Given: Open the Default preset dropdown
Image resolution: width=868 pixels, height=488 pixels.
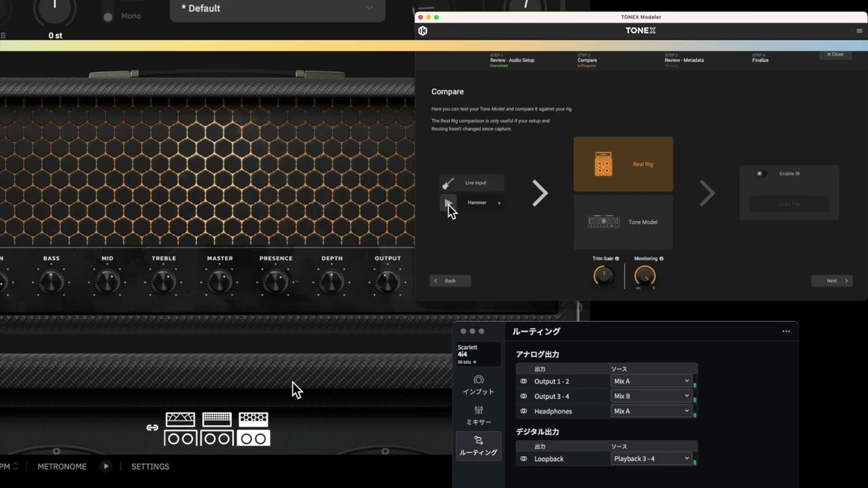Looking at the screenshot, I should [x=277, y=8].
